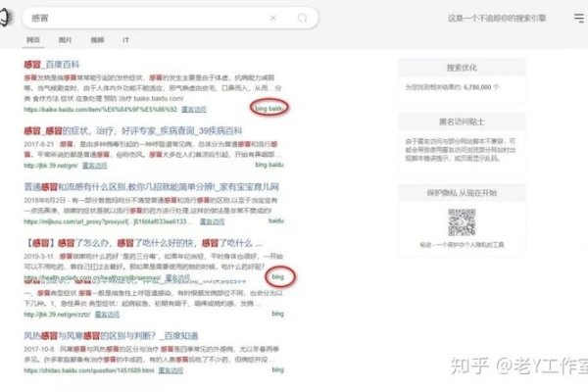Switch to the 网页 tab

click(x=33, y=40)
